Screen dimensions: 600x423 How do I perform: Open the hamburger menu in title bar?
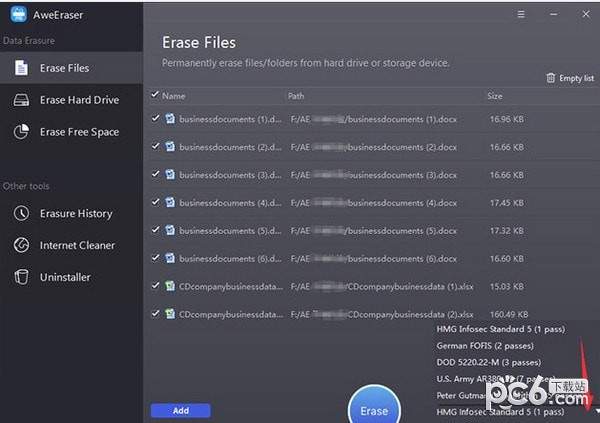coord(520,14)
